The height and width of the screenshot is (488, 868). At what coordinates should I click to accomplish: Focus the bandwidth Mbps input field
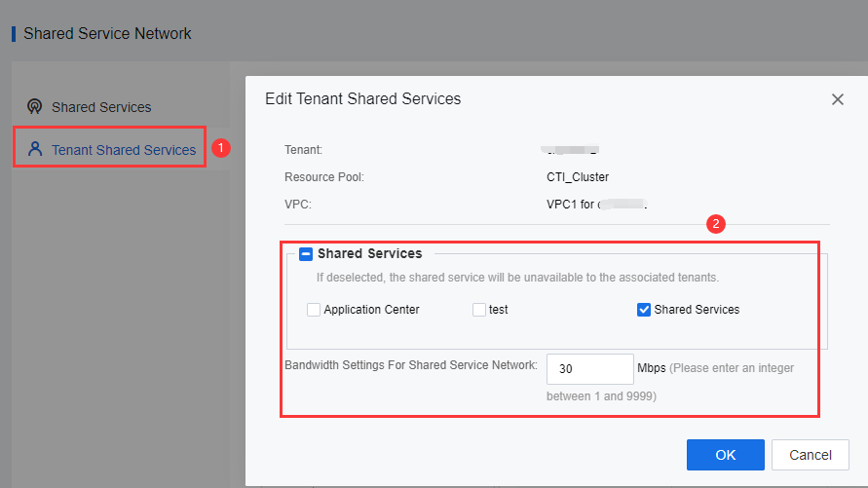[590, 369]
